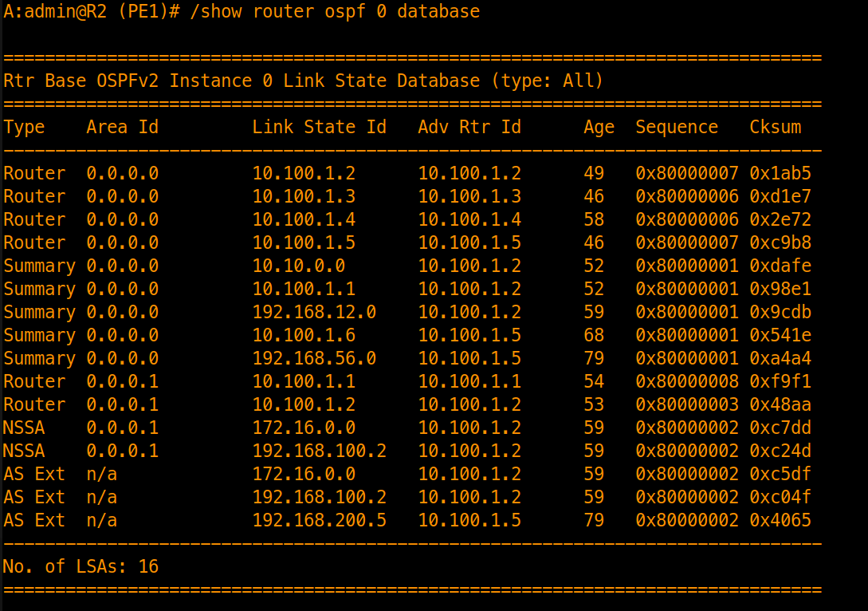Click checksum value 0x98e1

[x=780, y=290]
